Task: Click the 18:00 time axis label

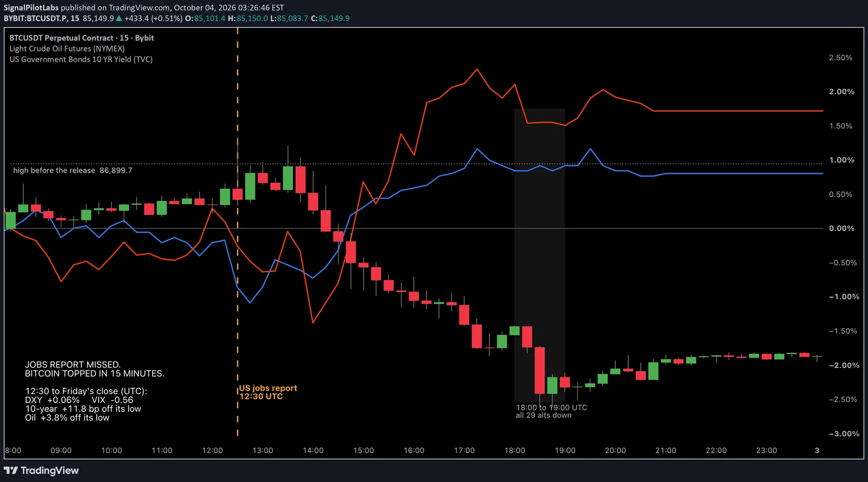Action: point(515,451)
